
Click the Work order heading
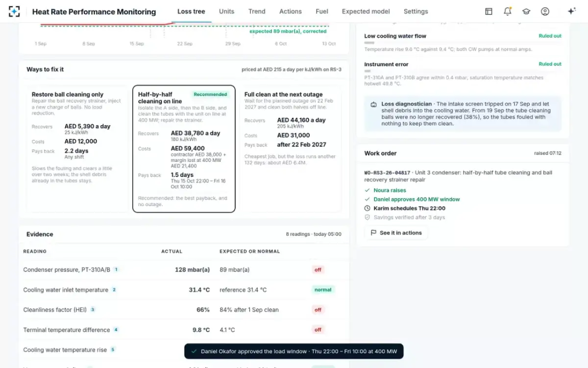point(380,153)
